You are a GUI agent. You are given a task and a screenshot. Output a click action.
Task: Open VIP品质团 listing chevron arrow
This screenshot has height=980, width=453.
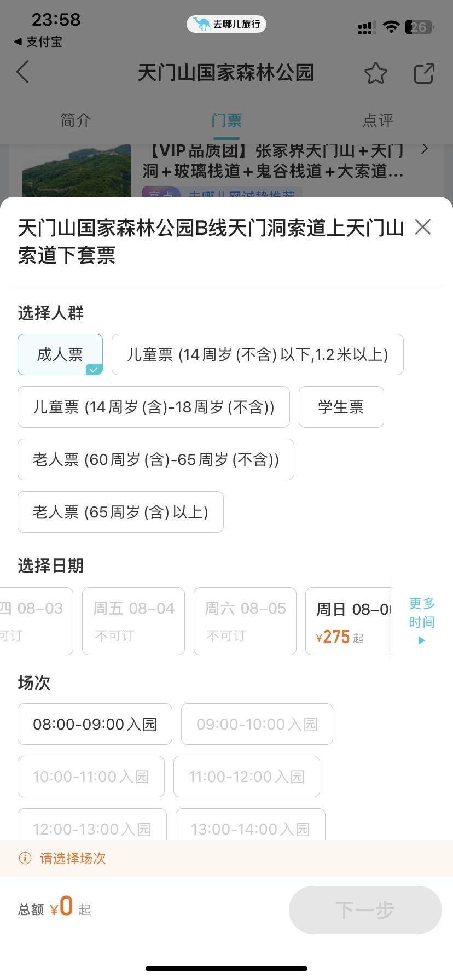[425, 149]
